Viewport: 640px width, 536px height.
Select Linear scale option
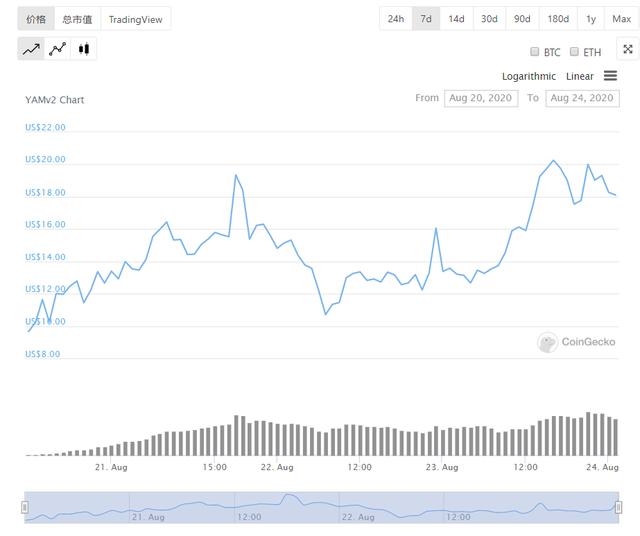[x=580, y=76]
